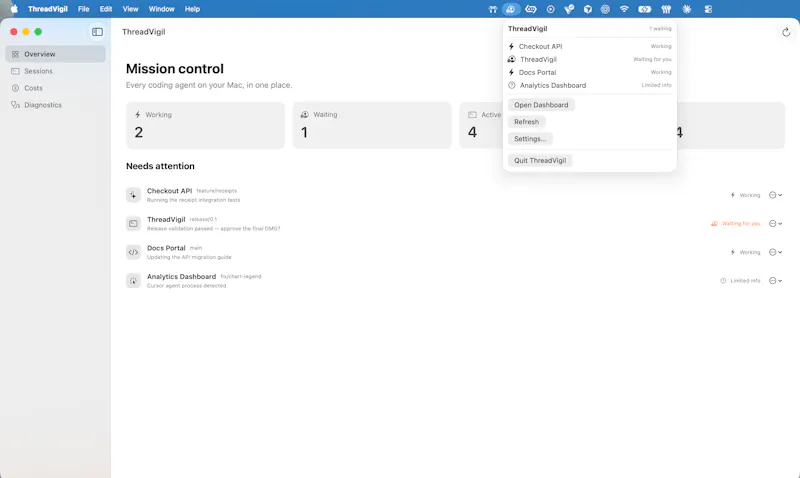This screenshot has height=478, width=800.
Task: Click the link-shaped icon in menu bar
Action: (531, 9)
